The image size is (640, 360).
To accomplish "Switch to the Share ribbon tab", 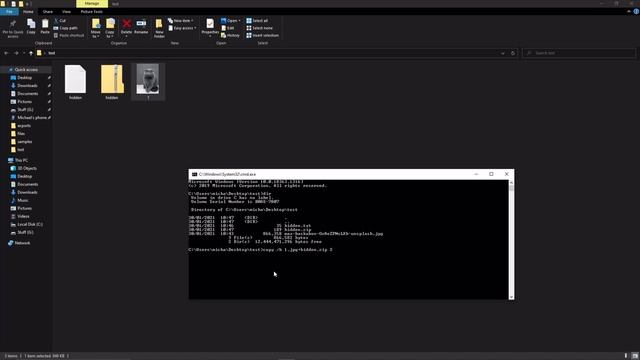I will pyautogui.click(x=48, y=12).
